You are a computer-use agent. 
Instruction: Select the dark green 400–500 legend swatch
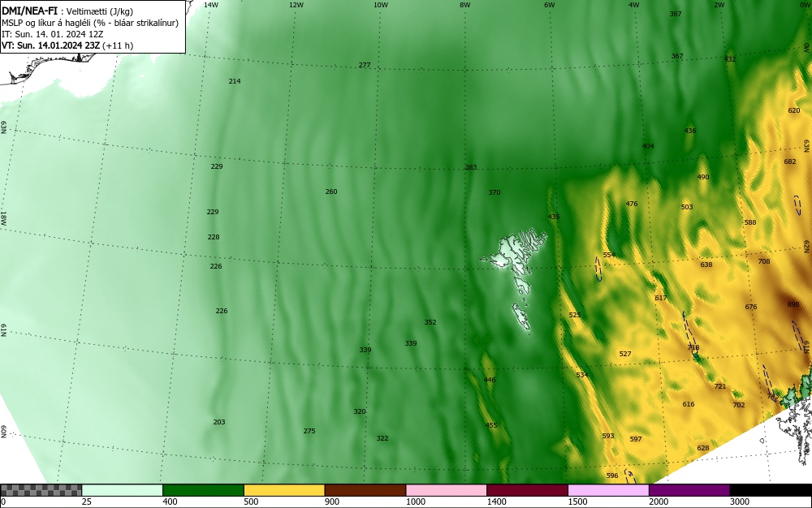pos(203,490)
